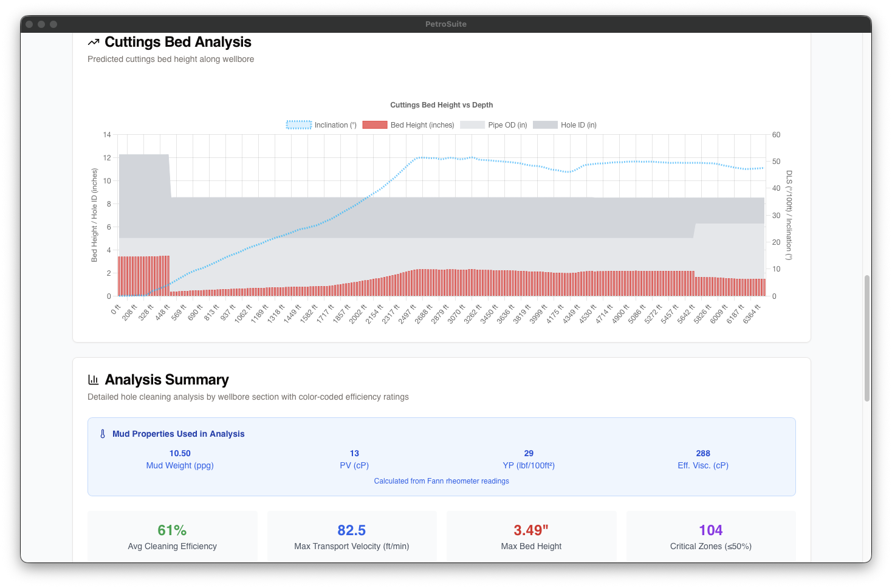The width and height of the screenshot is (892, 588).
Task: Click the Calculated from Fann rheometer readings link
Action: click(x=442, y=480)
